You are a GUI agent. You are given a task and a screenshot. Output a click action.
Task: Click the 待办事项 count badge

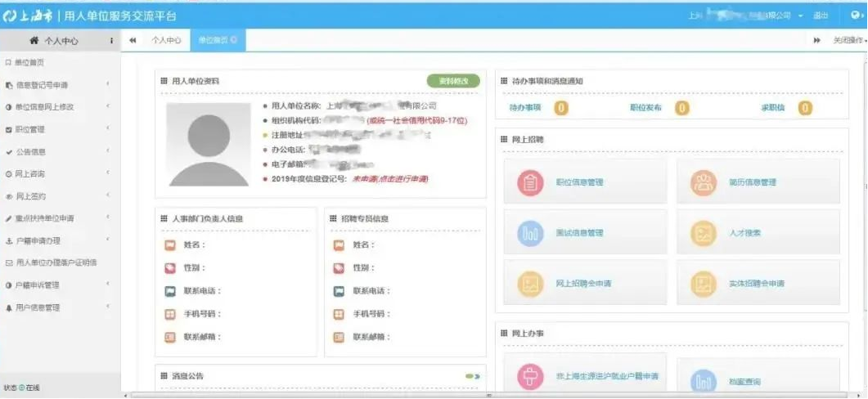561,108
